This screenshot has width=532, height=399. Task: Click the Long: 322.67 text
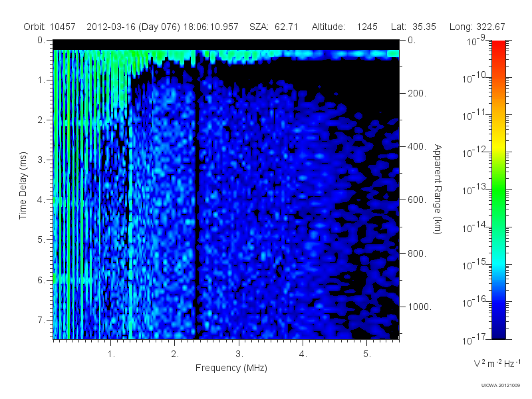pos(477,27)
